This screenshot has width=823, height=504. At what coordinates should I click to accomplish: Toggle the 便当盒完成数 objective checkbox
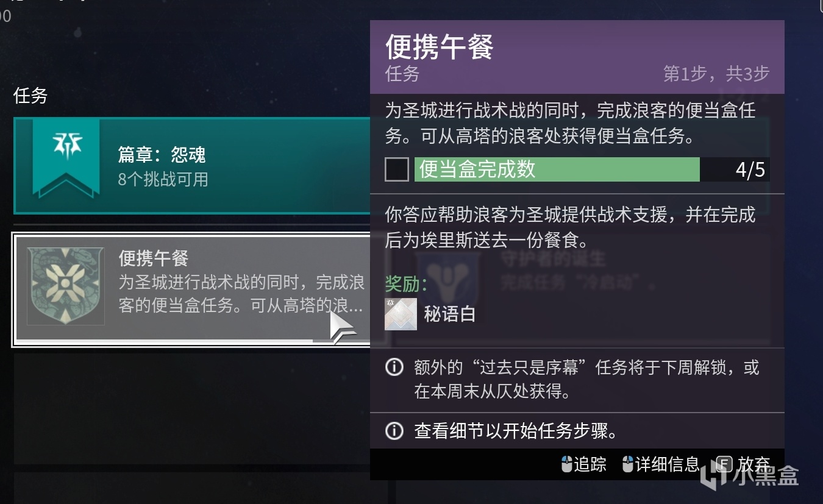396,169
